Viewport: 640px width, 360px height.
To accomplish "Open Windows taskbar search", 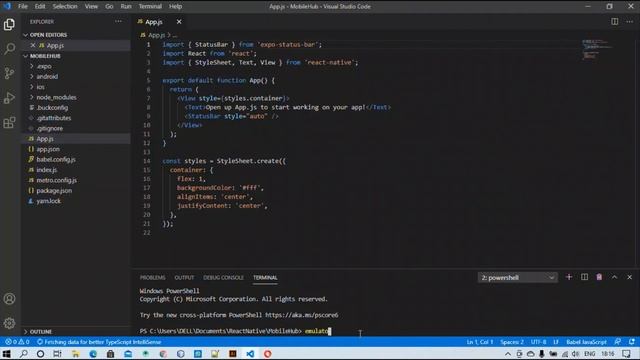I will 24,354.
